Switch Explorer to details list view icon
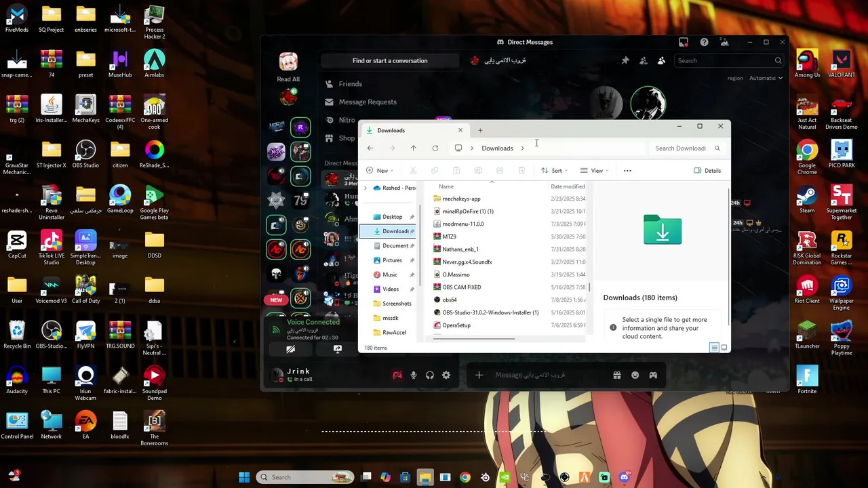 (714, 348)
